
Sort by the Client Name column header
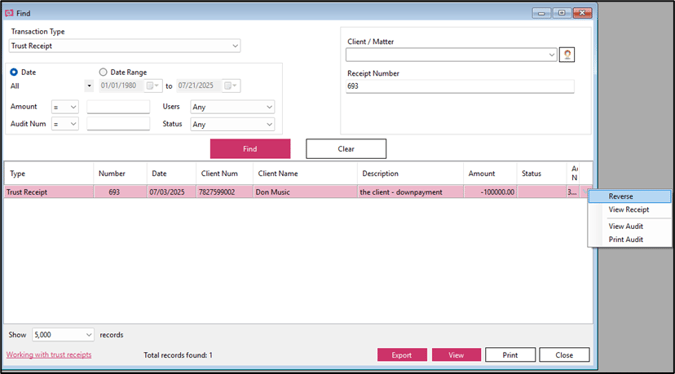tap(305, 173)
